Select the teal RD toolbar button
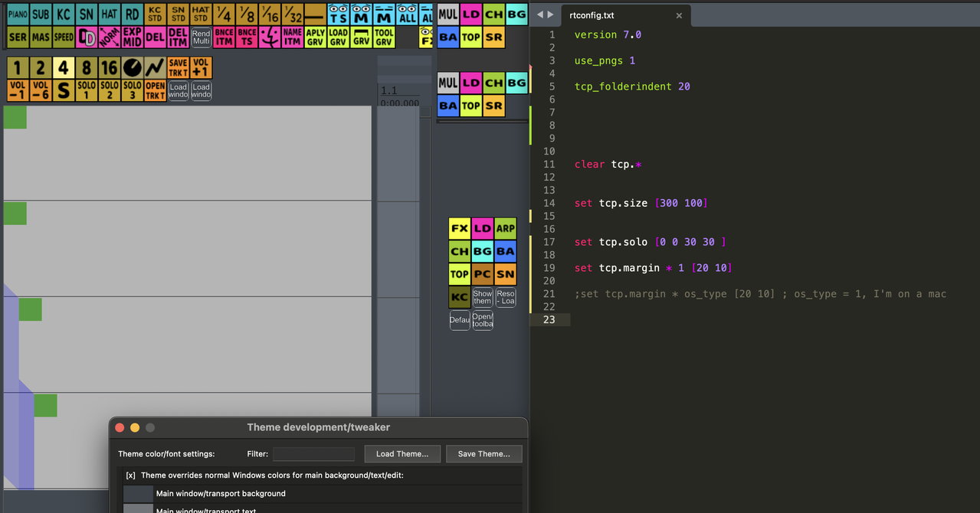 point(133,14)
